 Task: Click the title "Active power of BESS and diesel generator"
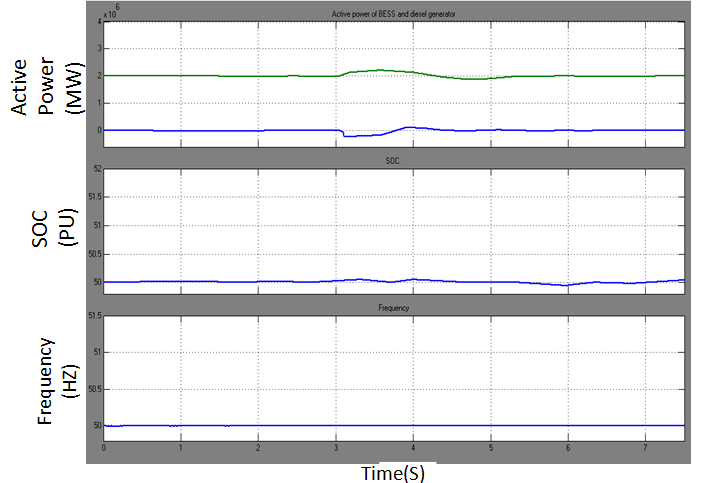pyautogui.click(x=393, y=14)
